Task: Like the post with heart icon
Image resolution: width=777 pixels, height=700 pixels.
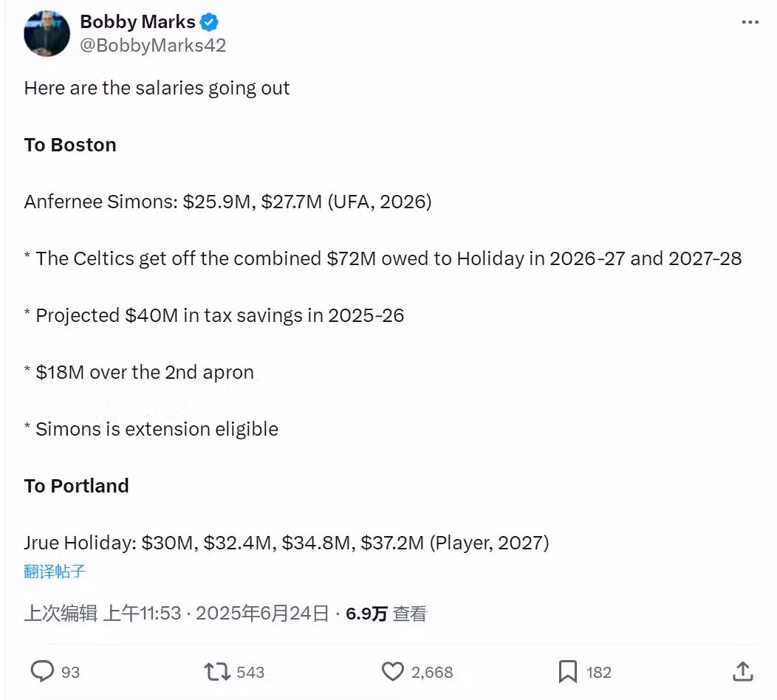Action: [x=392, y=671]
